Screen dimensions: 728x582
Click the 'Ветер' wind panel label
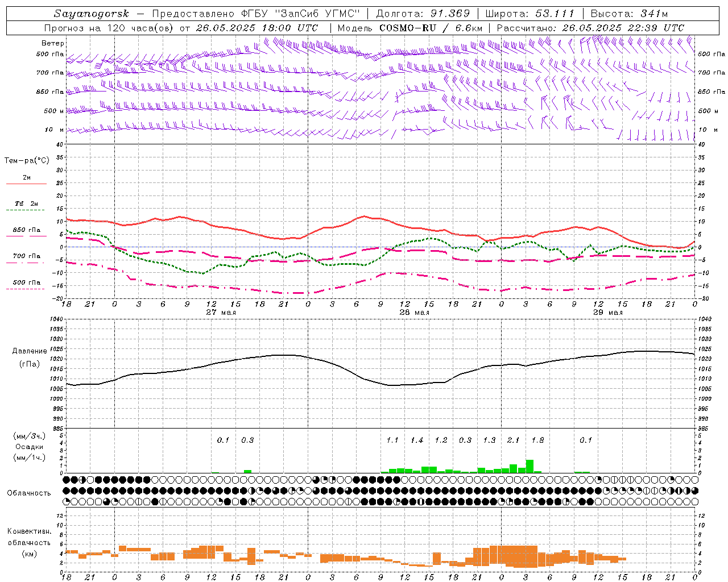click(x=53, y=43)
